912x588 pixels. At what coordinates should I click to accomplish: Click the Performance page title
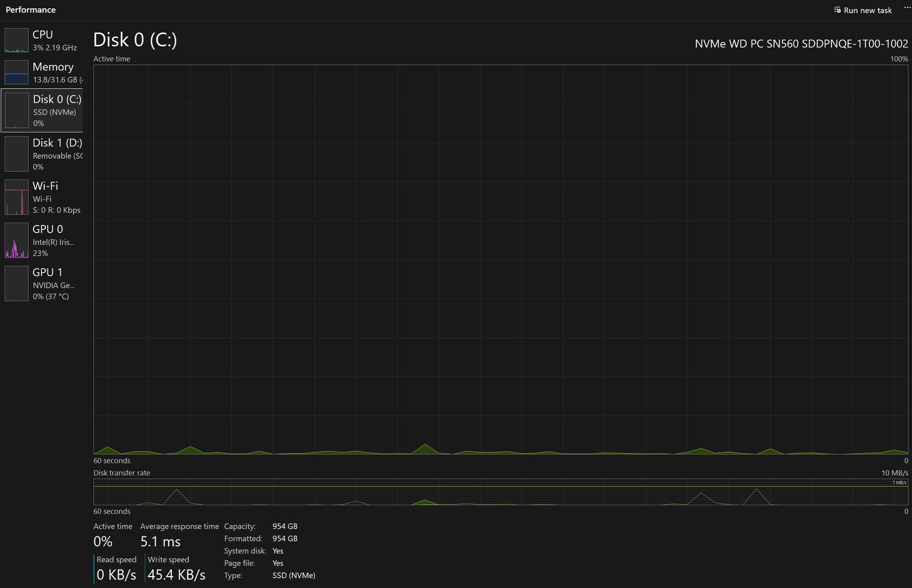[30, 10]
